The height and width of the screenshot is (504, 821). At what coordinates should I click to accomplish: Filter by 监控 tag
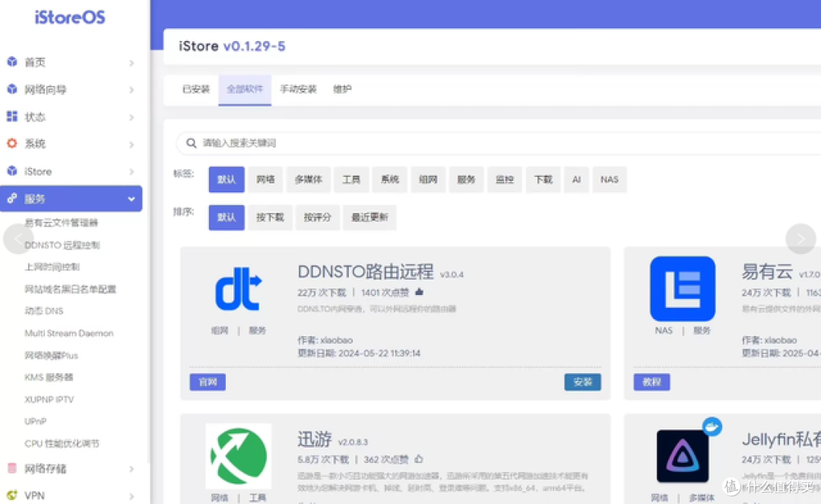pyautogui.click(x=504, y=179)
